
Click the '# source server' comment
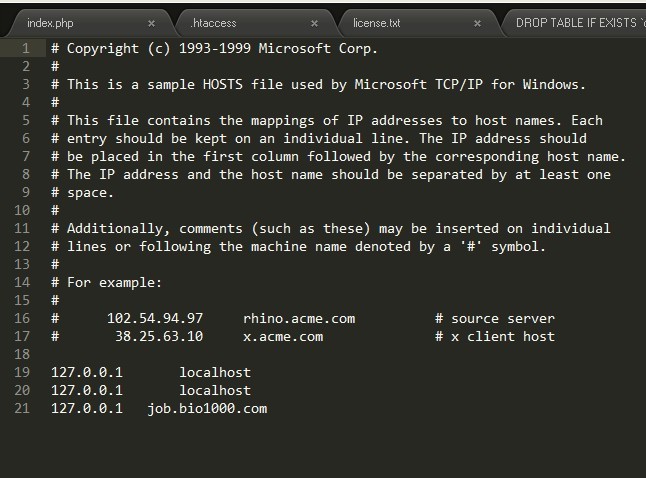(x=495, y=319)
